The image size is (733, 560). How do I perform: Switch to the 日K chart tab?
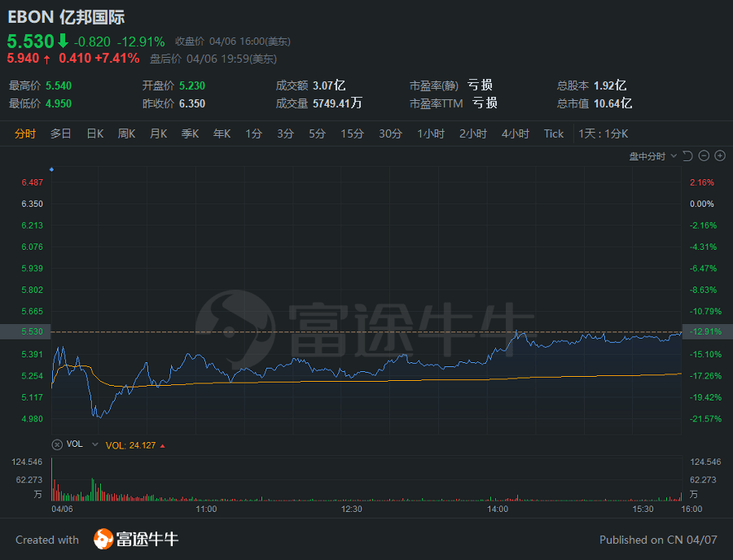tap(94, 133)
